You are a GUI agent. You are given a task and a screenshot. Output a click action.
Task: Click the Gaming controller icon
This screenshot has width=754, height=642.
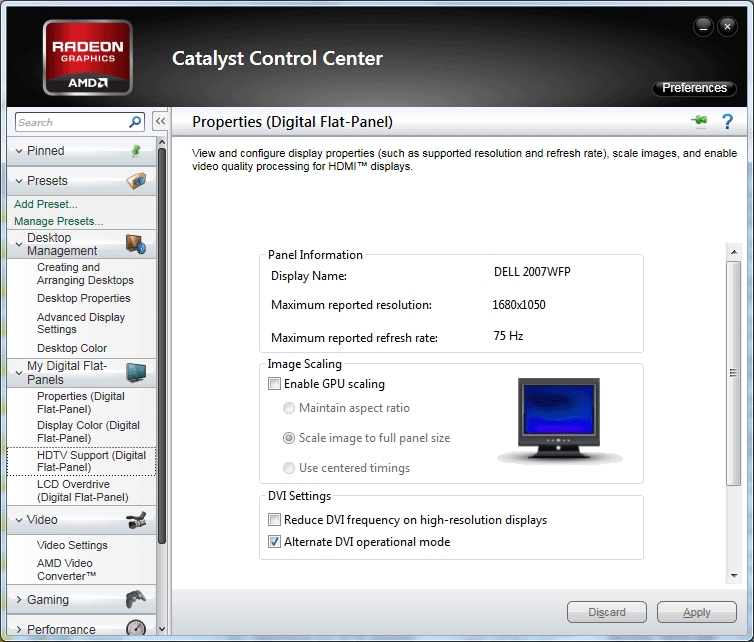click(136, 599)
